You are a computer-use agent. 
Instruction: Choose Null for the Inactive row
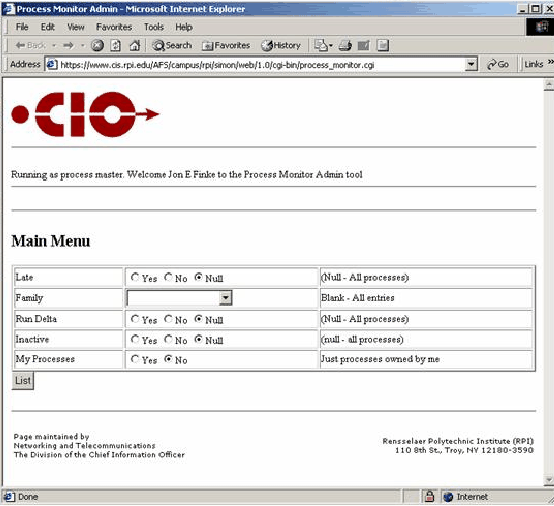[199, 339]
